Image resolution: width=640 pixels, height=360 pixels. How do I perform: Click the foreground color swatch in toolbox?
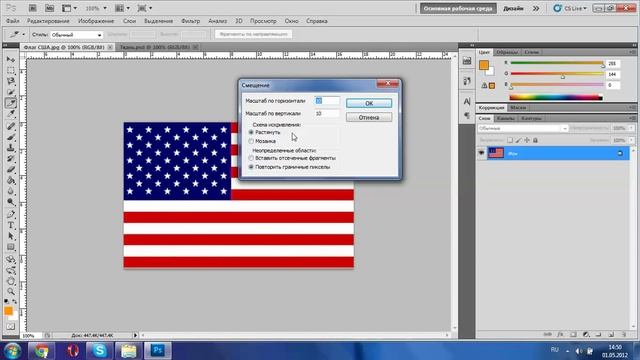pos(8,311)
